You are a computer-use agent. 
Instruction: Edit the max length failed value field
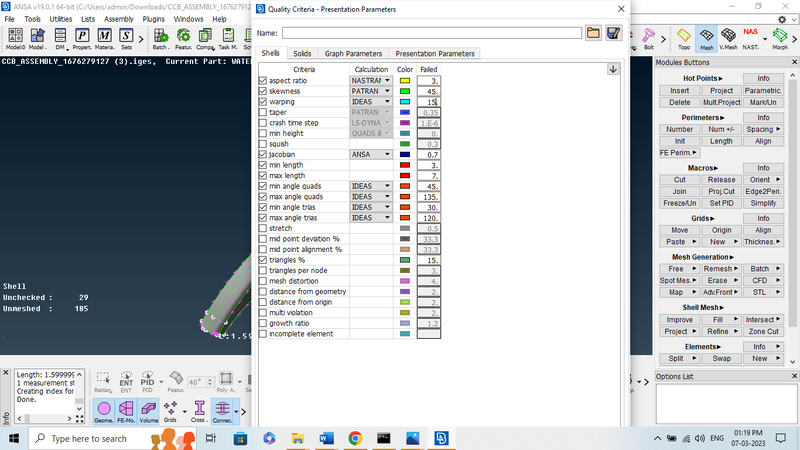pyautogui.click(x=429, y=176)
